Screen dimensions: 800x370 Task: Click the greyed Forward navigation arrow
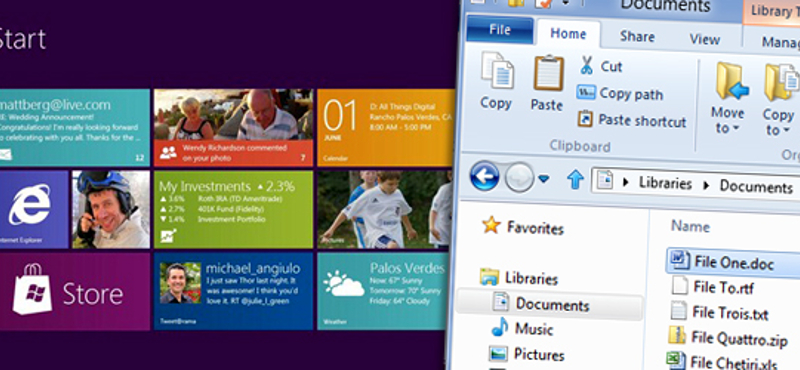pos(519,178)
